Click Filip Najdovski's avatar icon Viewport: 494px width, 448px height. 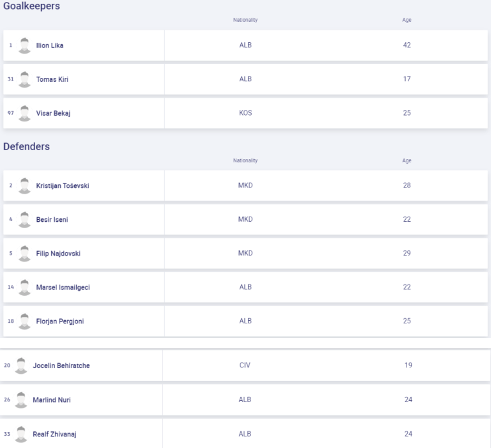(x=25, y=253)
